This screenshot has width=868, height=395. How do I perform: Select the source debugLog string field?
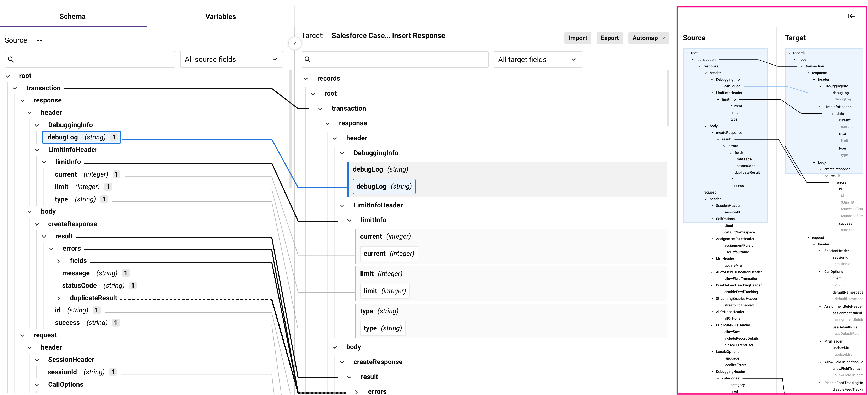point(81,137)
